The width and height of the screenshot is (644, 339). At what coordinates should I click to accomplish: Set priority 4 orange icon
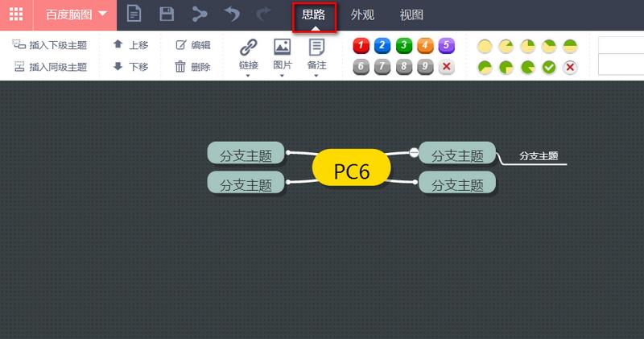coord(425,46)
